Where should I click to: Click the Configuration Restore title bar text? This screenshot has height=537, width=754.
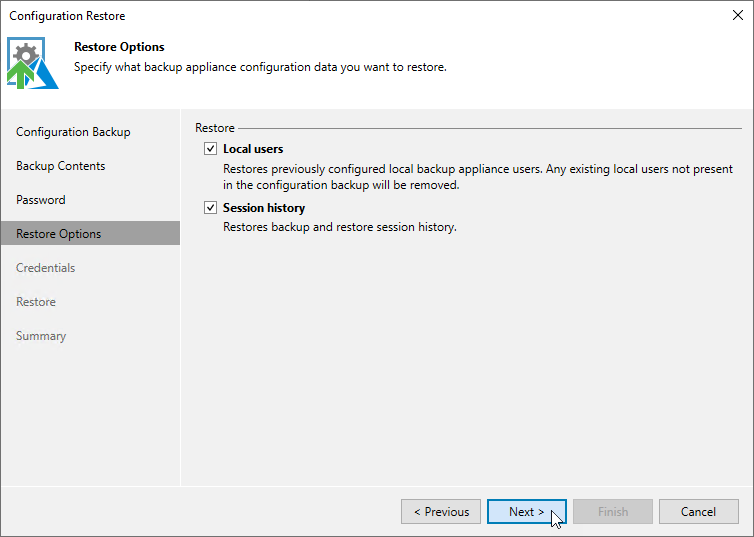click(67, 16)
